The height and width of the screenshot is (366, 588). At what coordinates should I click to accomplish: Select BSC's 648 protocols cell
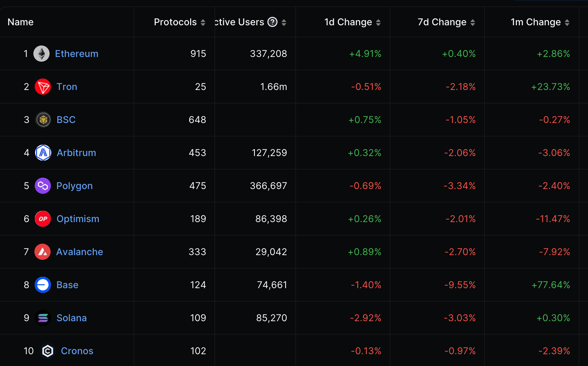click(198, 120)
